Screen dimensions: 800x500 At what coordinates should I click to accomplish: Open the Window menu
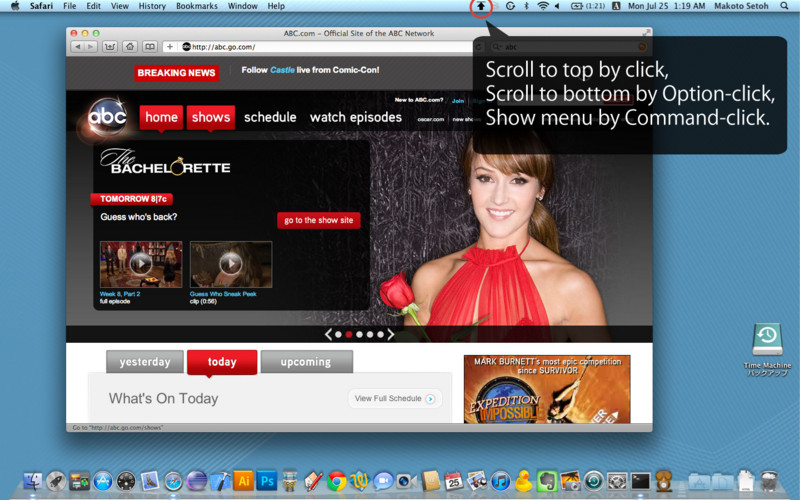(242, 6)
